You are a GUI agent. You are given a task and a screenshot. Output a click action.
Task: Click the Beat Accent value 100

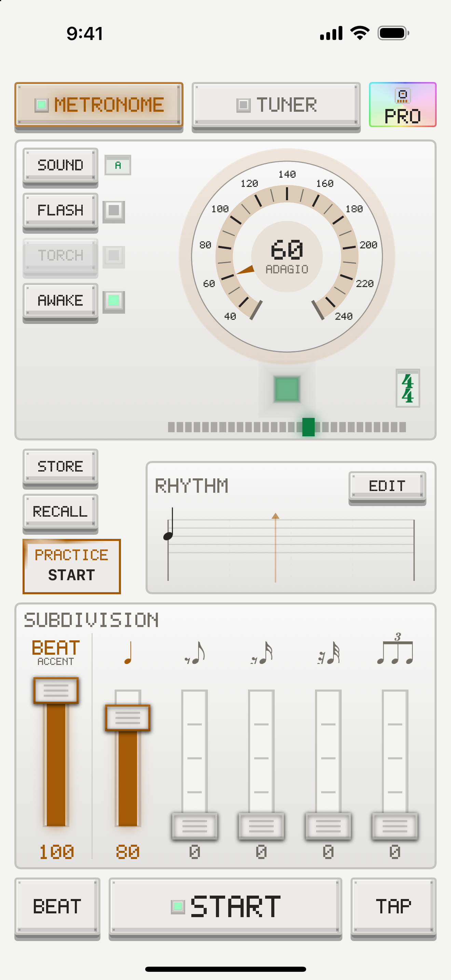(x=56, y=852)
